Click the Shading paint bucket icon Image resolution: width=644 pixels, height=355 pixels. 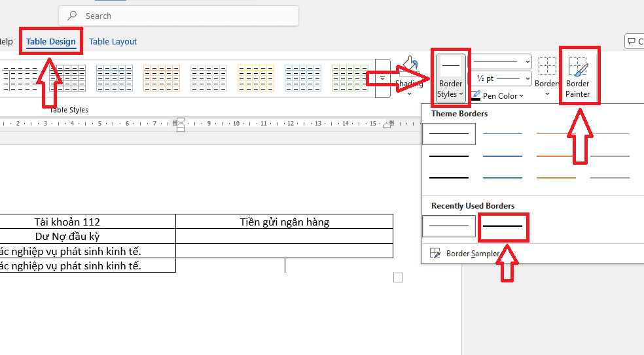tap(409, 67)
